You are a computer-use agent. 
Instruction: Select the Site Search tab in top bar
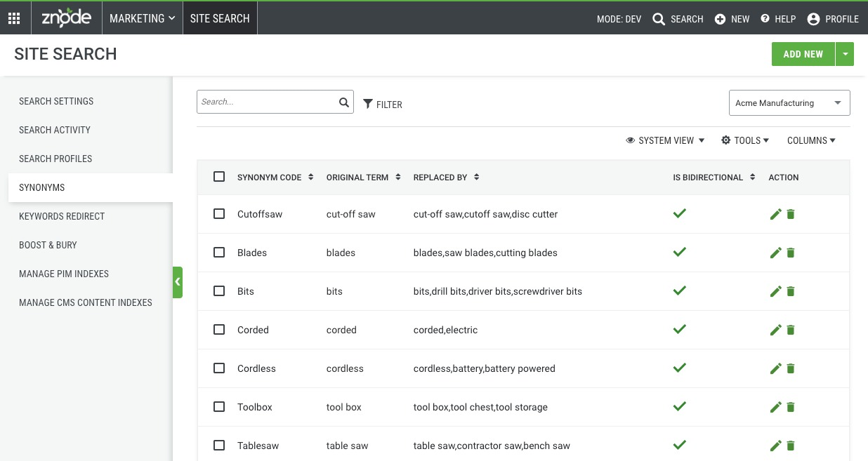click(x=220, y=19)
